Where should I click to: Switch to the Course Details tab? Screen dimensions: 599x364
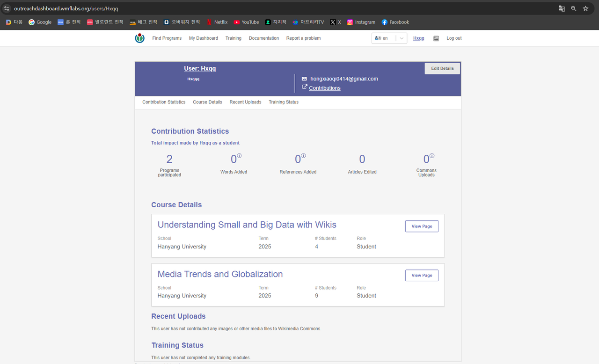207,102
